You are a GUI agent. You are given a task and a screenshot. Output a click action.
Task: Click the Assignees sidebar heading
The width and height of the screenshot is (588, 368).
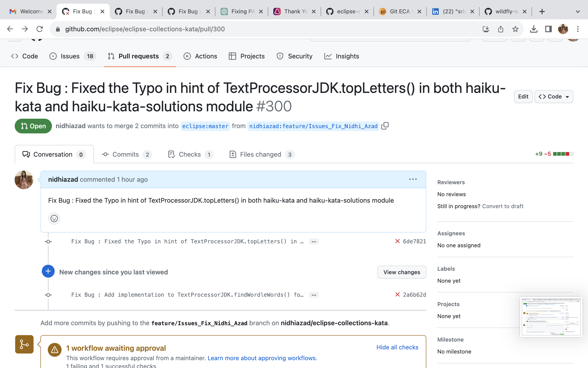[451, 233]
